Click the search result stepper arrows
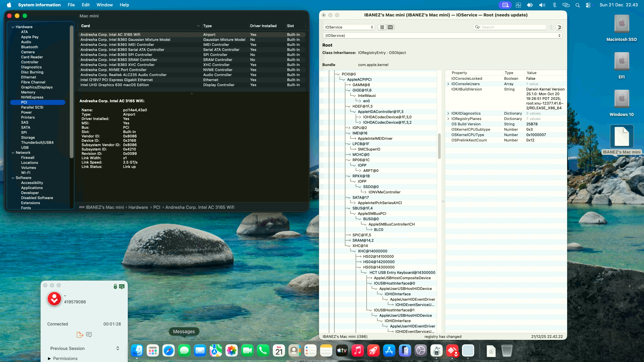 pos(551,27)
